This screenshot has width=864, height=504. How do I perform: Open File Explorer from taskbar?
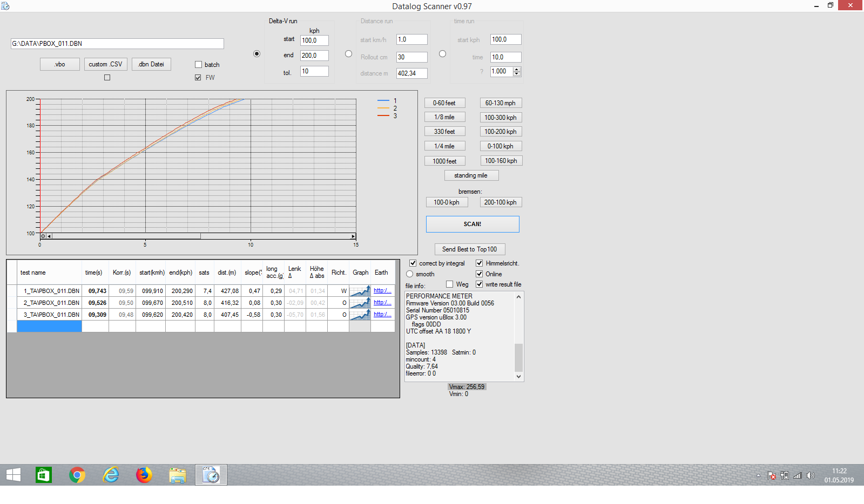(177, 475)
